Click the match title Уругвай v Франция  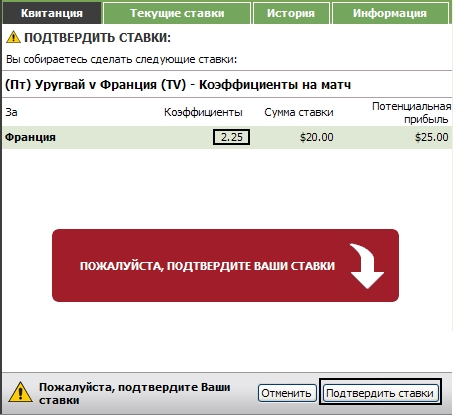178,85
